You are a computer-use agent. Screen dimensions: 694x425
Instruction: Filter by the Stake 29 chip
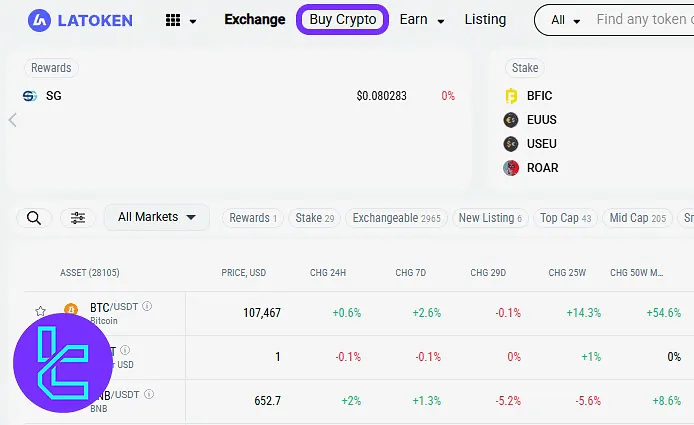315,218
